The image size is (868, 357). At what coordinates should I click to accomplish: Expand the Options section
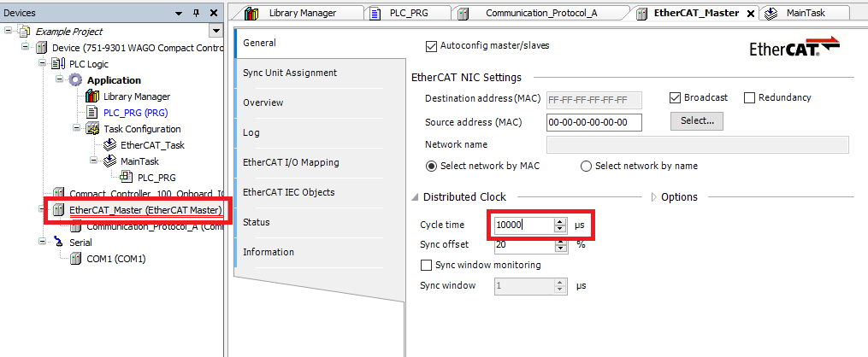pyautogui.click(x=654, y=197)
